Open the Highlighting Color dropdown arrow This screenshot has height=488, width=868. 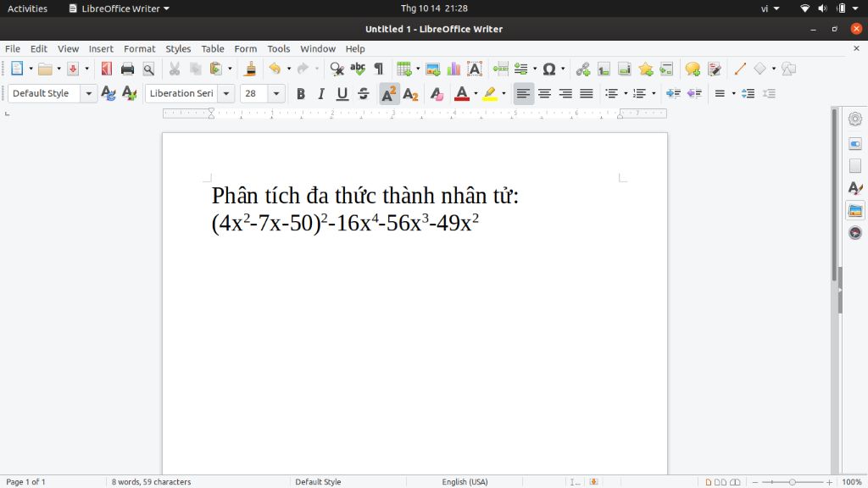(x=504, y=93)
